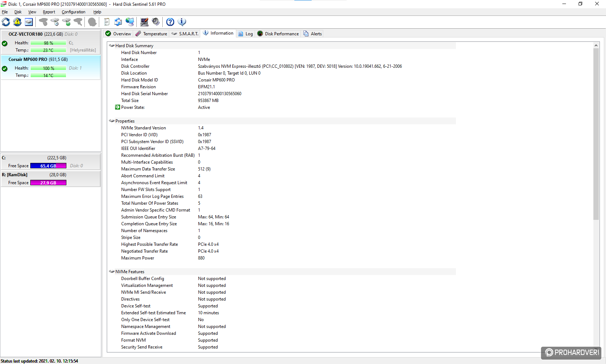Image resolution: width=606 pixels, height=364 pixels.
Task: Select the Corsair MP600 PRO disk entry
Action: (50, 67)
